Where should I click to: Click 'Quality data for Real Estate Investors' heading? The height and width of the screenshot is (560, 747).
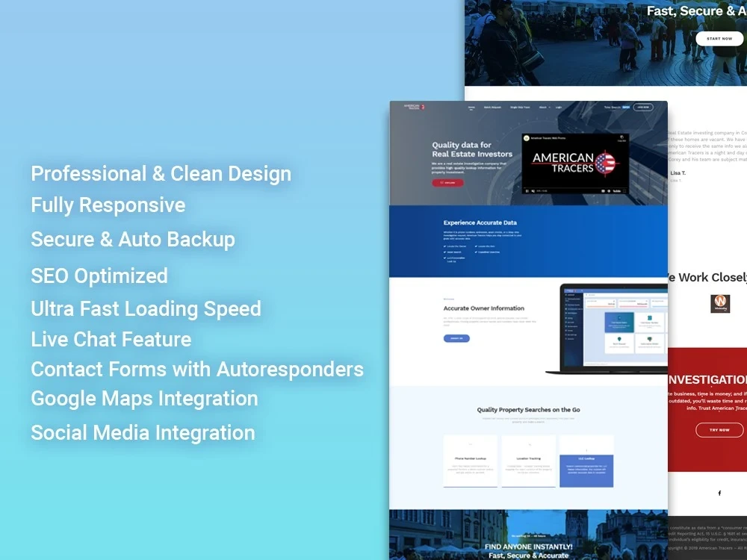pos(472,149)
